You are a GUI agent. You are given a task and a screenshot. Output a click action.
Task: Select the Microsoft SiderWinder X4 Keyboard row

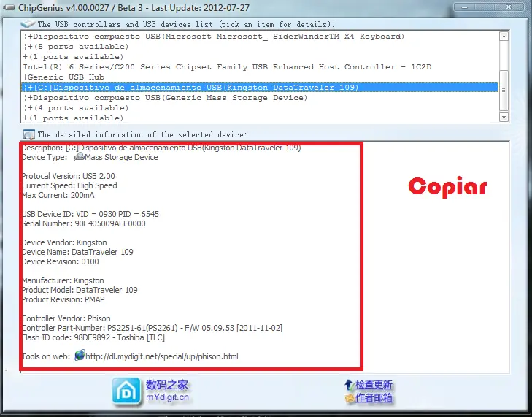260,37
